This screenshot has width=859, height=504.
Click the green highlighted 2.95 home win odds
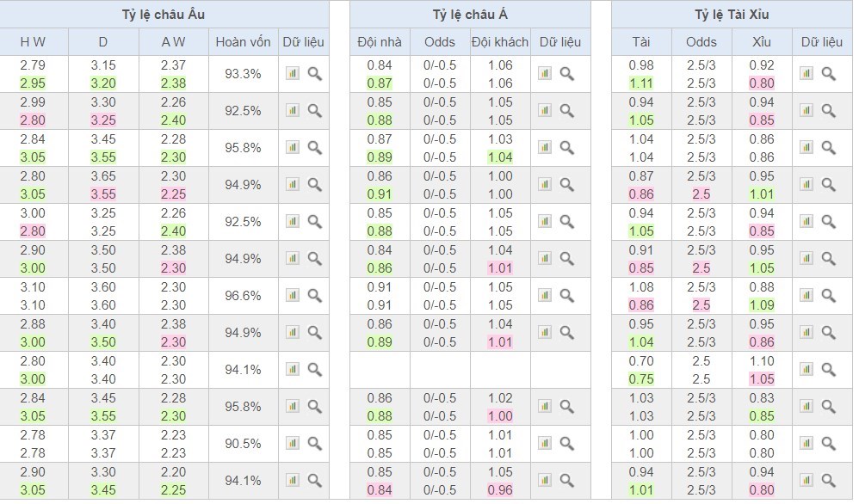[33, 83]
